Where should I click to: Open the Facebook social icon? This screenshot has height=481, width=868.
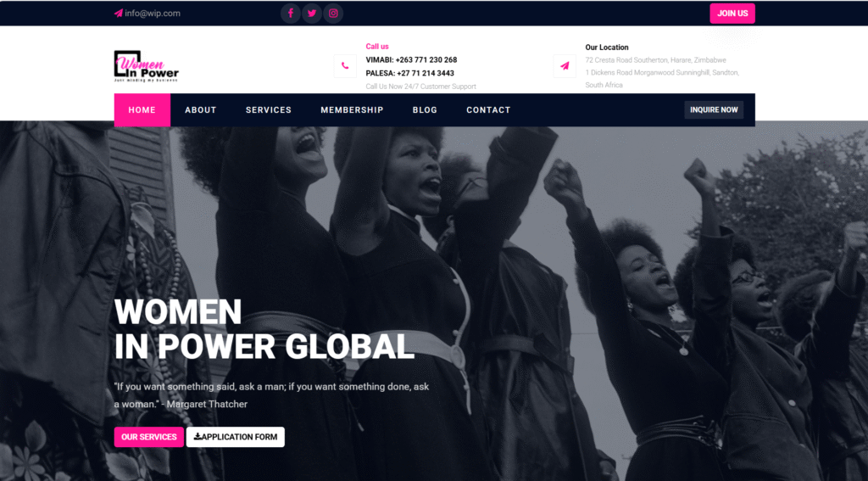click(291, 14)
